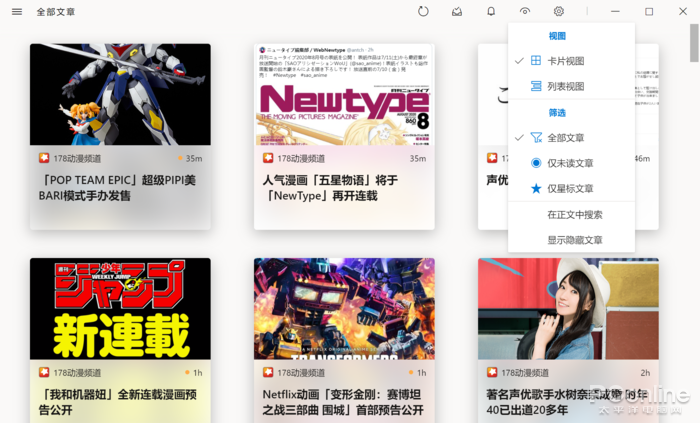Open article 人气漫画「五星物语」将于「NewType」再开连载
Viewport: 700px width, 423px height.
pos(330,188)
